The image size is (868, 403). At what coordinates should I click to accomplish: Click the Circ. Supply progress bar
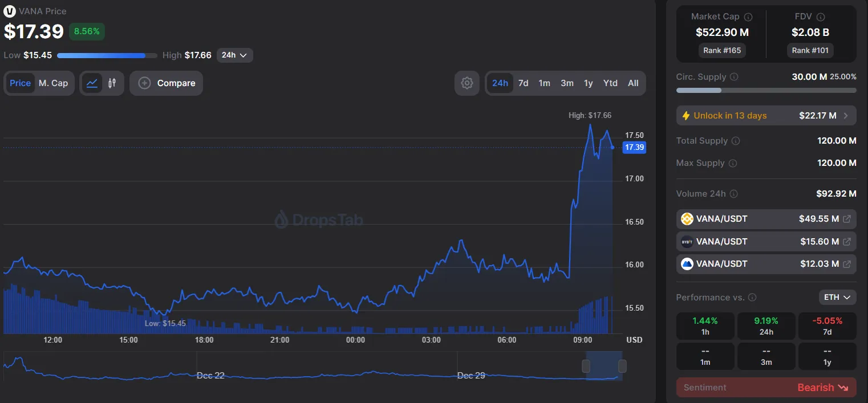tap(766, 90)
